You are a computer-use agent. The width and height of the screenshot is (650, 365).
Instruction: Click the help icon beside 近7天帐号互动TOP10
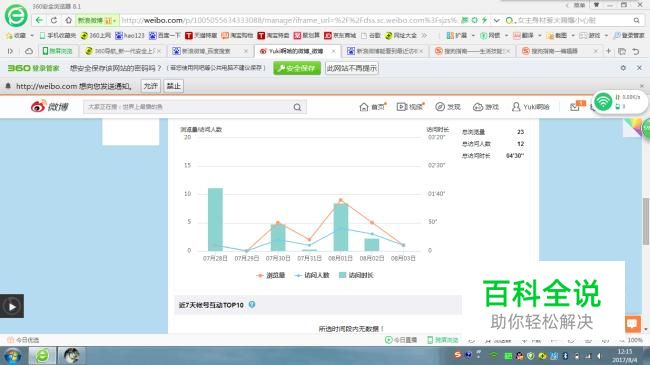click(252, 304)
